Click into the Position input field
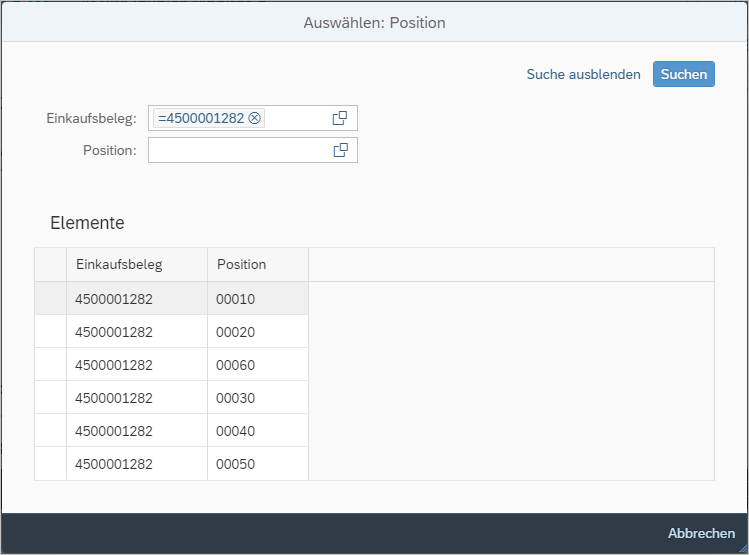 tap(238, 150)
